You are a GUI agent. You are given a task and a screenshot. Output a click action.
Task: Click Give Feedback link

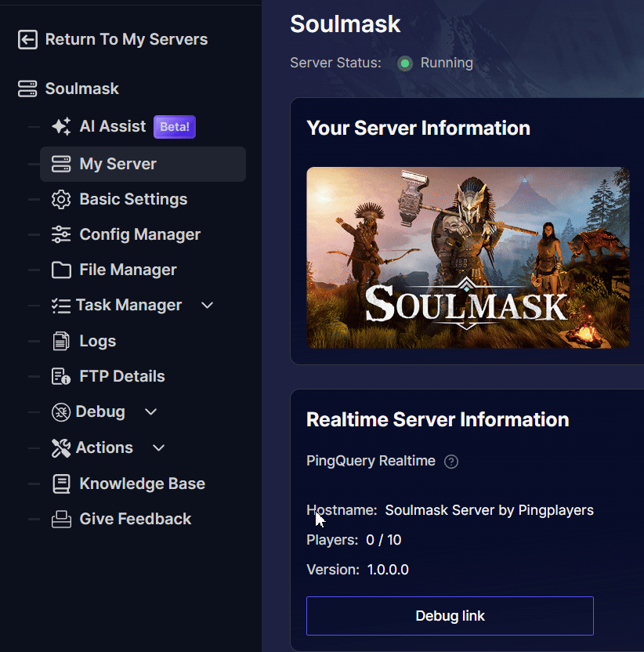pos(135,519)
